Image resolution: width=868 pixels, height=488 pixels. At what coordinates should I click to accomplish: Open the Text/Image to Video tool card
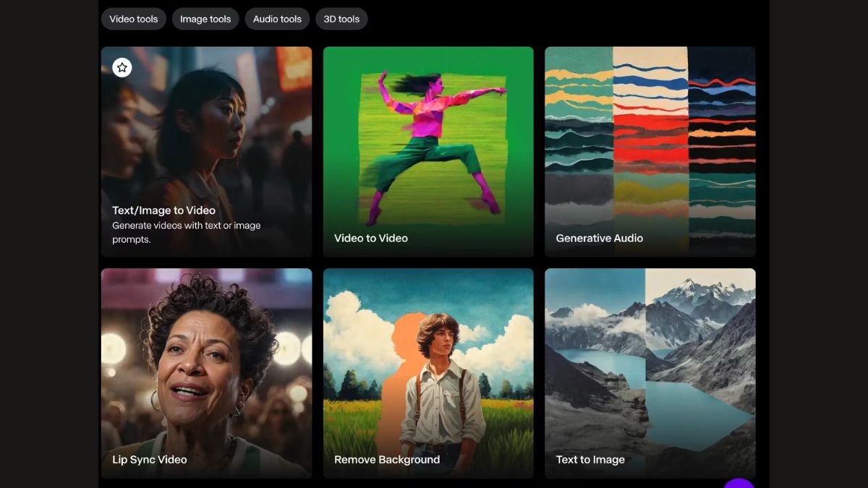tap(206, 152)
